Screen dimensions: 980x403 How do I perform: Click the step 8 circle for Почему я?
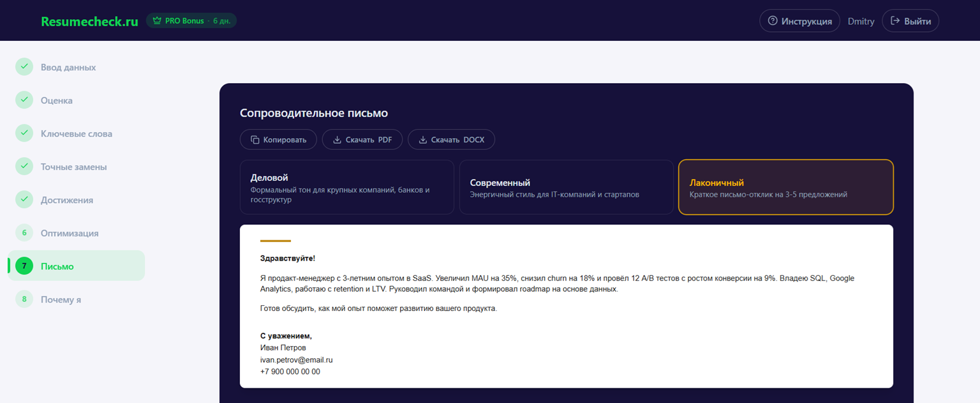click(24, 300)
